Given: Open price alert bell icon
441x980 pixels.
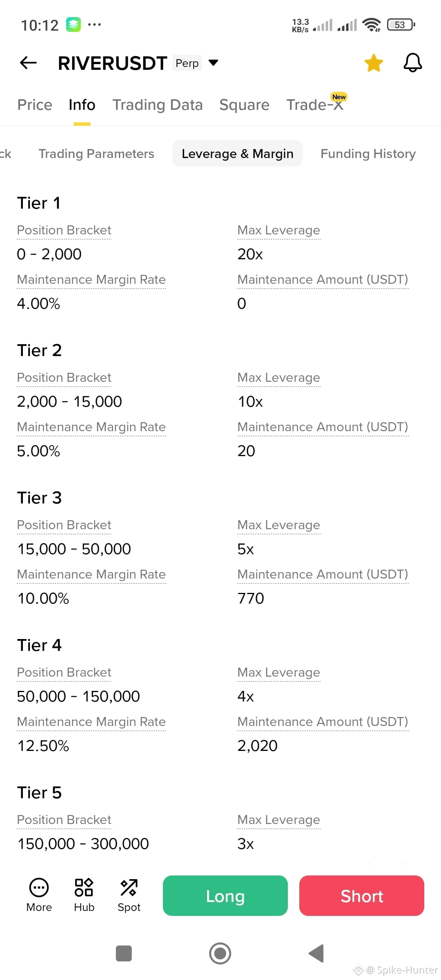Looking at the screenshot, I should 412,63.
